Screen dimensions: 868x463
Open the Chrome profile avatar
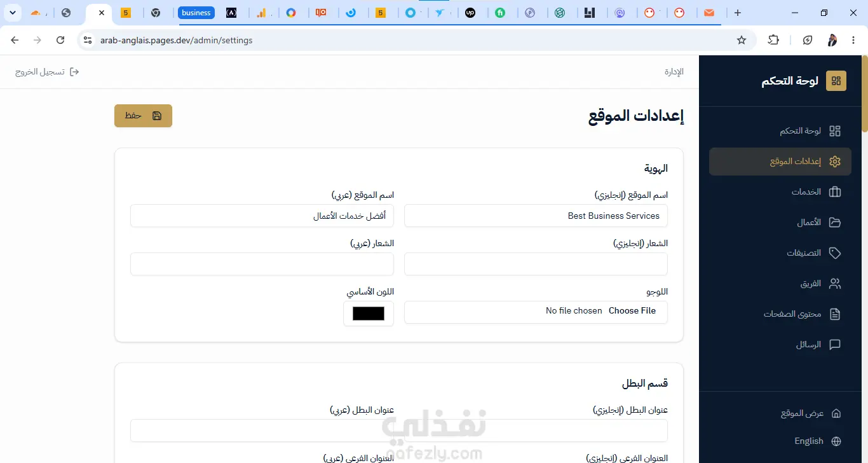(x=832, y=40)
